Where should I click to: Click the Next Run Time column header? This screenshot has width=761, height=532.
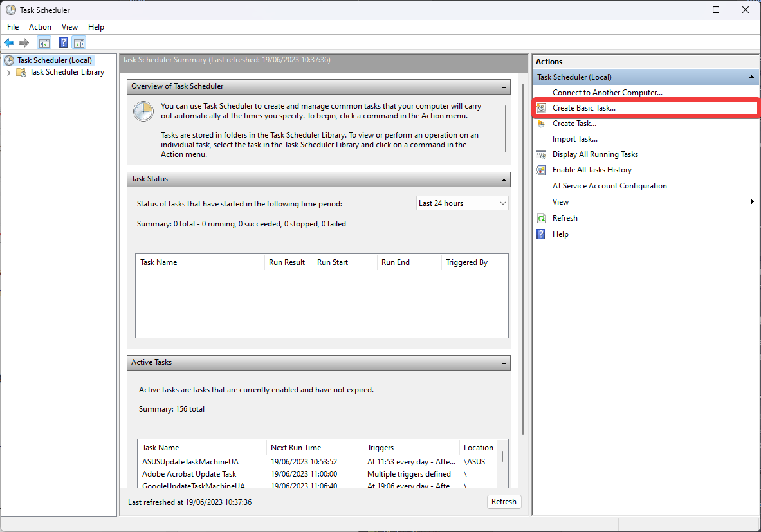[x=296, y=448]
